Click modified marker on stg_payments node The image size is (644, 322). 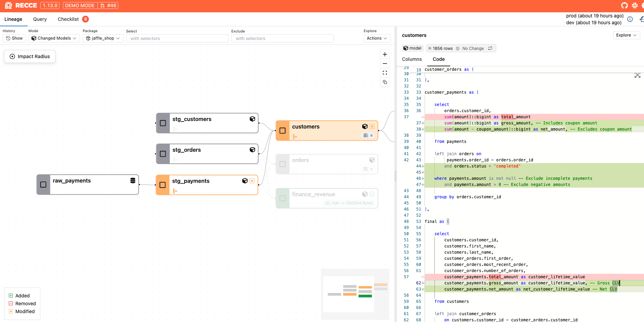(x=252, y=181)
